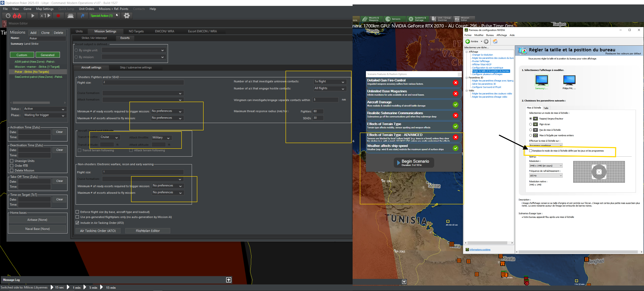
Task: Open the Transit throttle Cruise dropdown
Action: tap(110, 137)
